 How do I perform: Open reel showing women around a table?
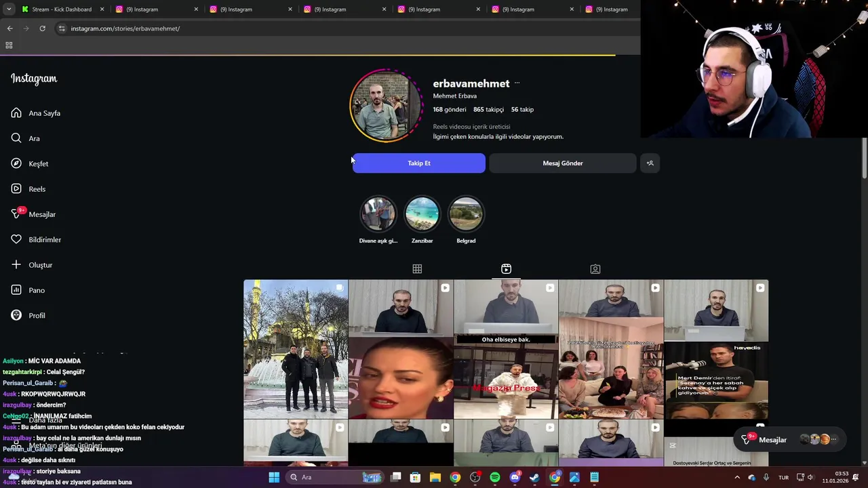611,349
